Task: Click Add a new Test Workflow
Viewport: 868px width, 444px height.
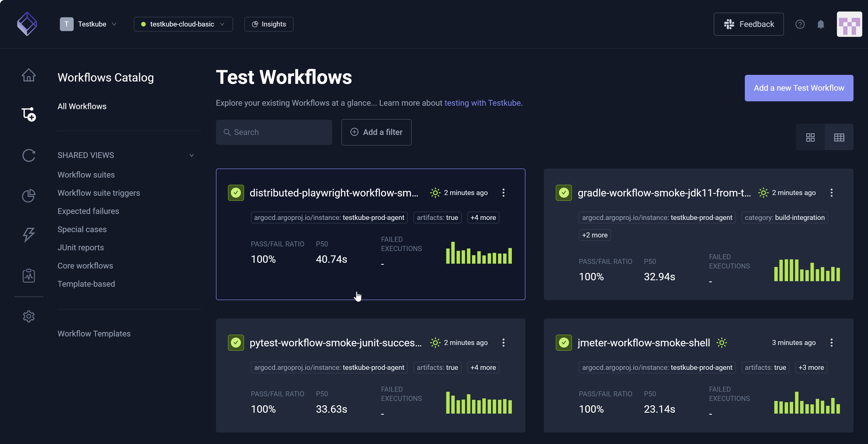Action: (799, 88)
